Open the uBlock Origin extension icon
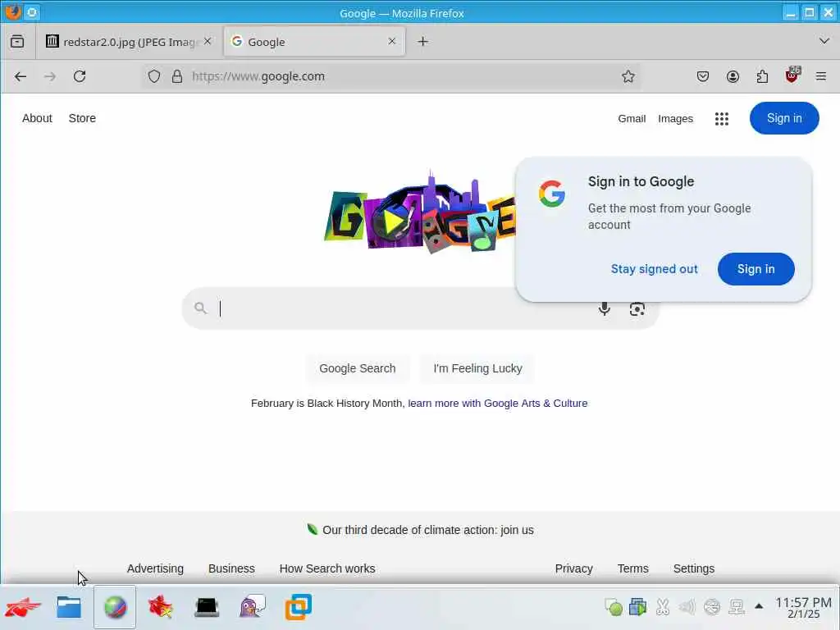Screen dimensions: 840x630 tap(792, 76)
